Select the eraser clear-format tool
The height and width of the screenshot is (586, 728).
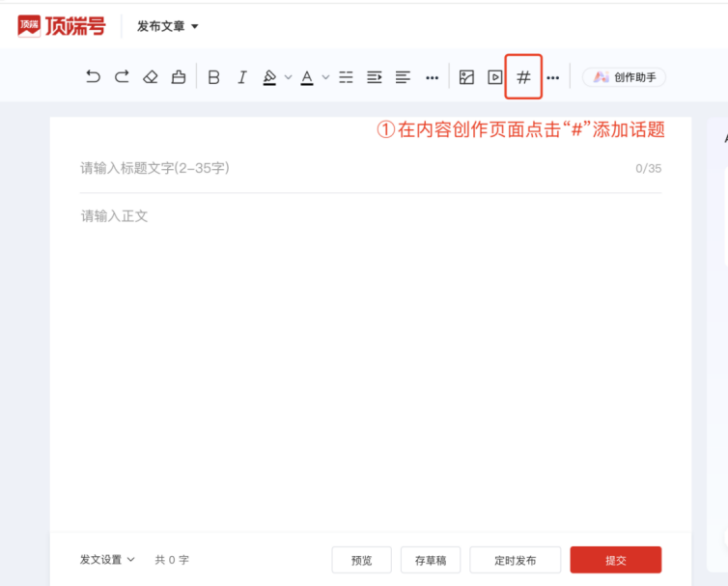[150, 77]
